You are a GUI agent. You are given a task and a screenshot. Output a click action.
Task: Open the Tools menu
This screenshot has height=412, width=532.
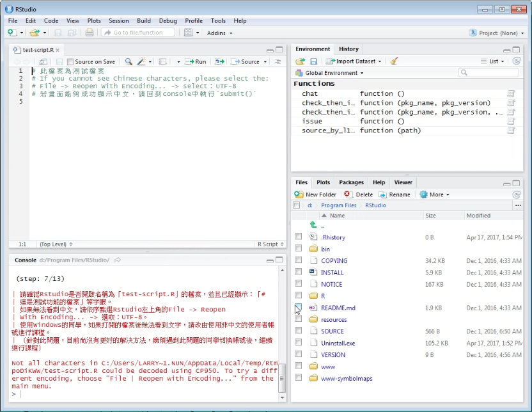(218, 20)
